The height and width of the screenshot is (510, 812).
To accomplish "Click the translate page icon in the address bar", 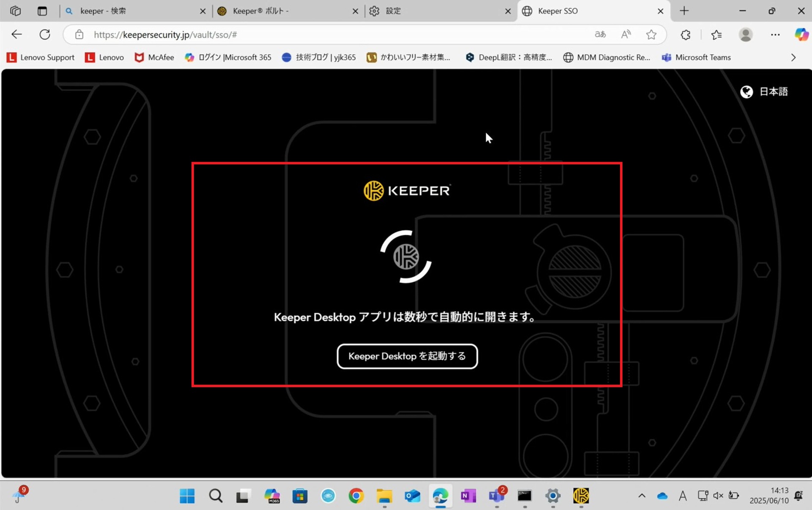I will click(x=600, y=35).
